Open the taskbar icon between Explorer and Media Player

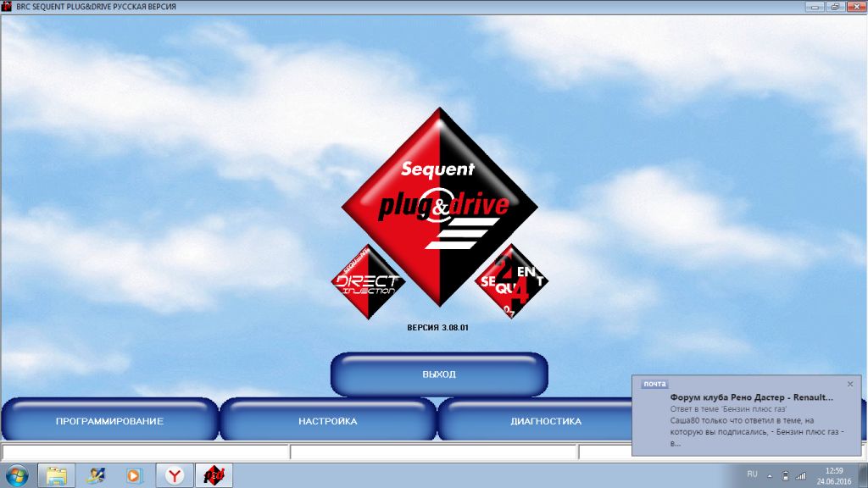tap(95, 475)
